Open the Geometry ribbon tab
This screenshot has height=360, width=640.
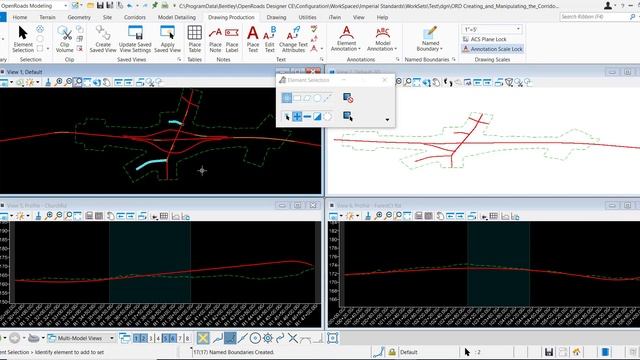click(x=79, y=17)
